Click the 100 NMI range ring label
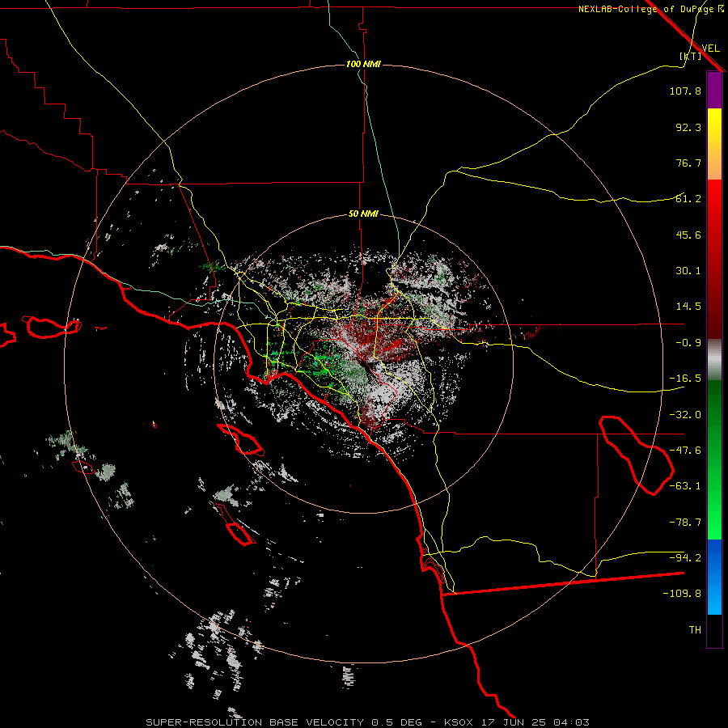 click(x=363, y=64)
